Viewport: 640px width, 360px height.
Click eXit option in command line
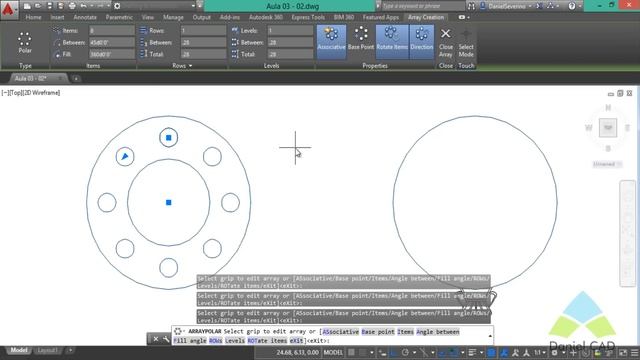tap(296, 340)
